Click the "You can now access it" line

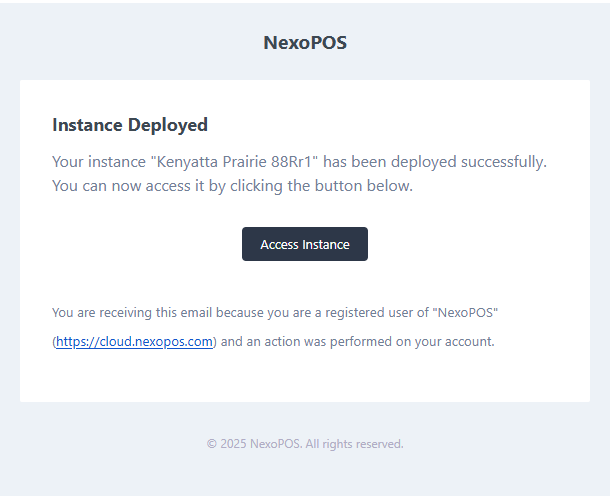(232, 186)
